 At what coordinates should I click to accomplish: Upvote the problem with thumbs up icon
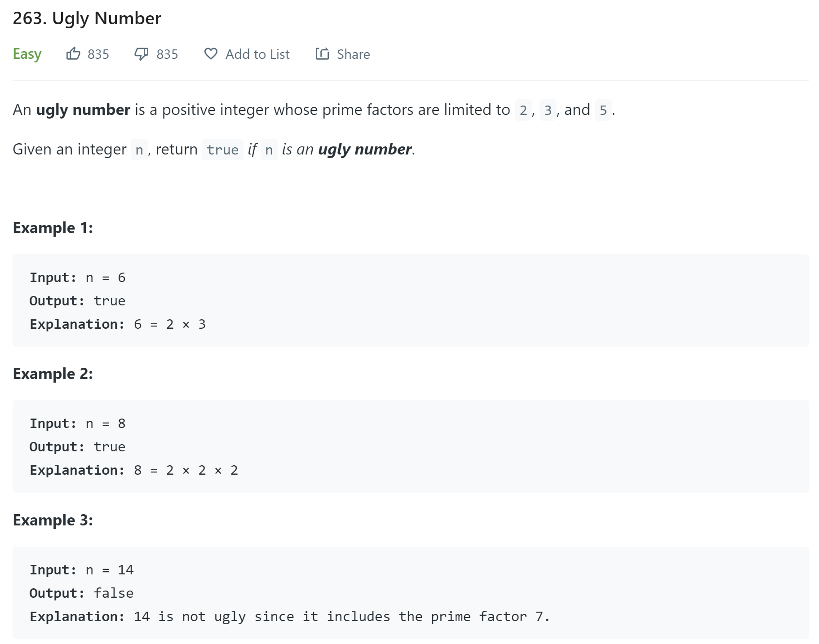coord(73,53)
